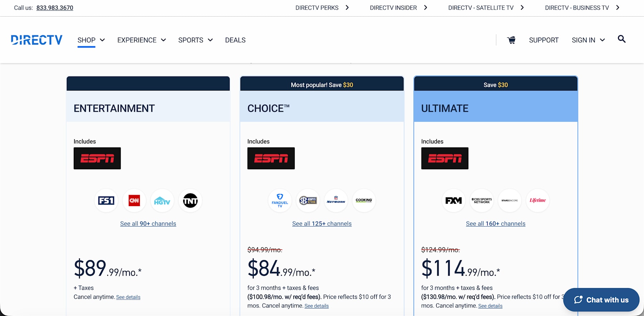Select the CBS Sports Network icon

pos(482,201)
